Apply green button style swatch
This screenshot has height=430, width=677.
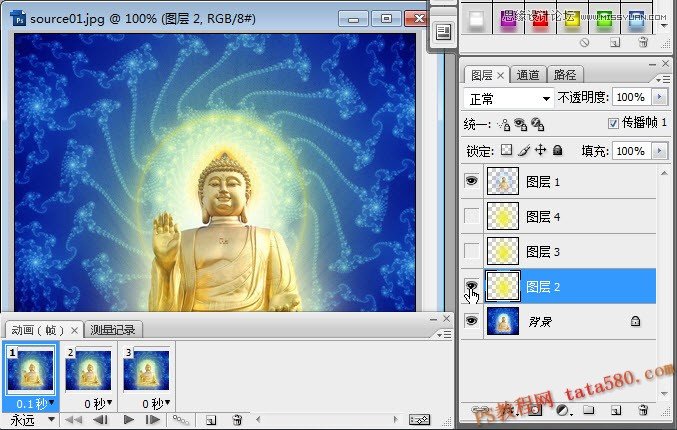(x=604, y=20)
